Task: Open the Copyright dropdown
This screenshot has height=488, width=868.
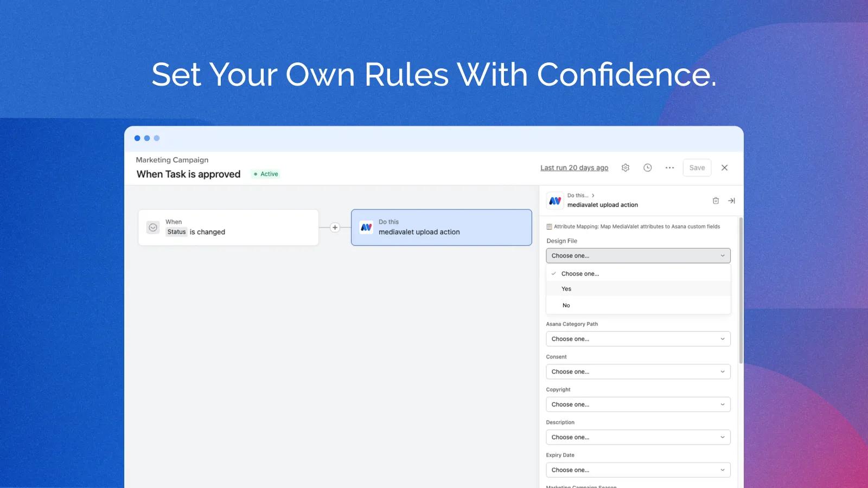Action: click(638, 404)
